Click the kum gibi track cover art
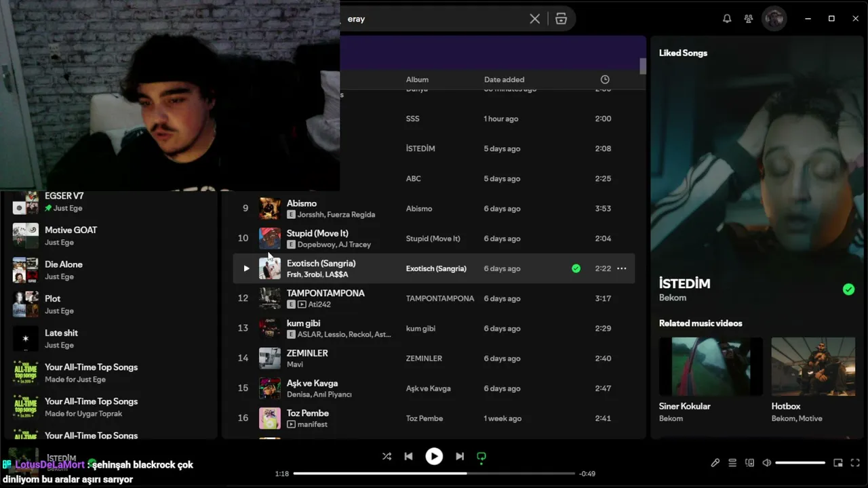Screen dimensions: 868x488 270,328
